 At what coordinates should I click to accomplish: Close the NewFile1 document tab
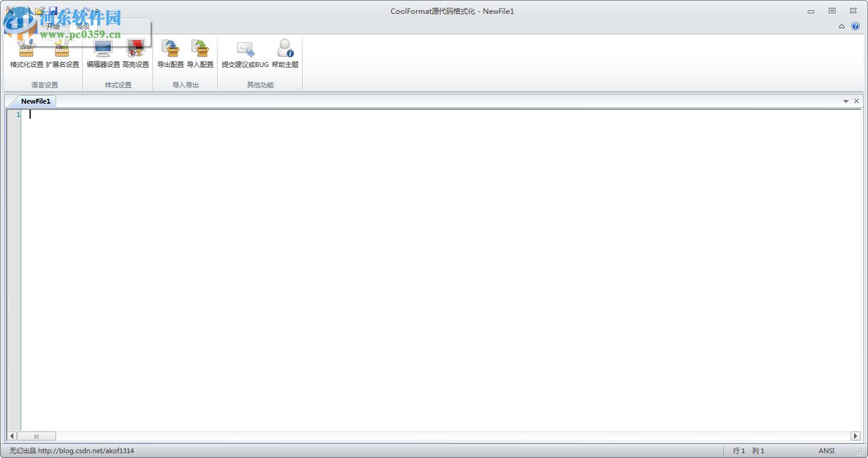tap(857, 101)
